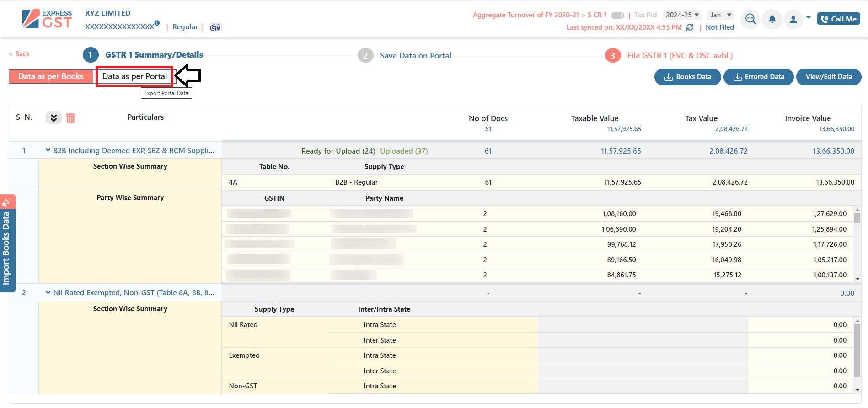This screenshot has height=408, width=868.
Task: Click the Call Me button
Action: (839, 19)
